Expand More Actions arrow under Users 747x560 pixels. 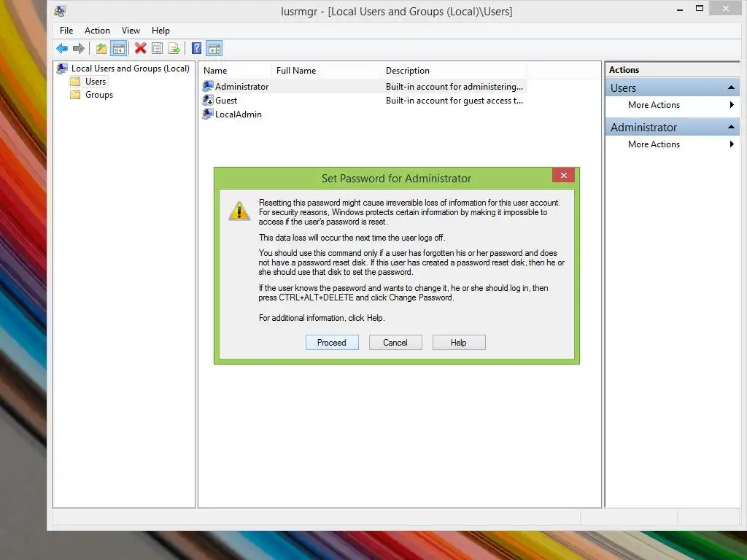tap(732, 105)
